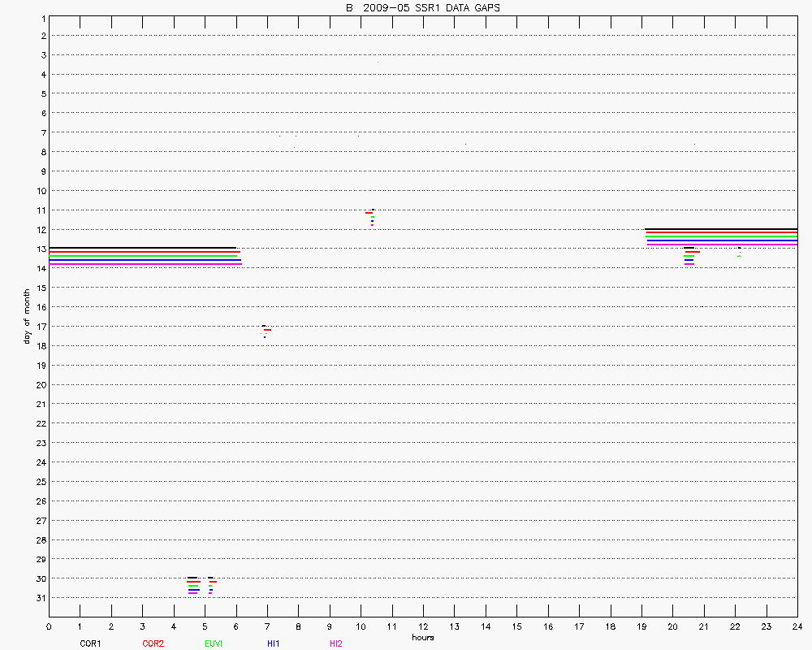Select the green EUVI legend label
This screenshot has width=812, height=650.
(x=214, y=643)
